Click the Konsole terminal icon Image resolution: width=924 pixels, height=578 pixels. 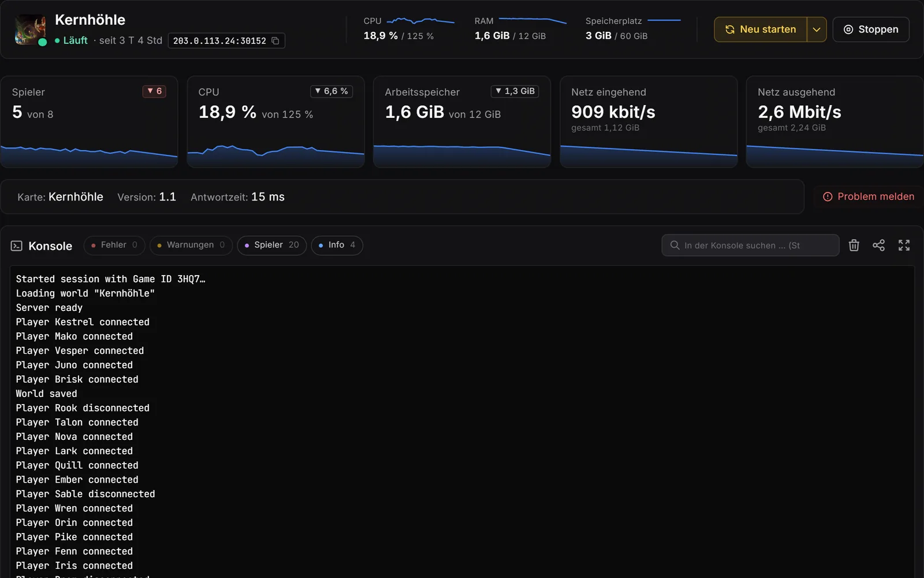point(17,246)
